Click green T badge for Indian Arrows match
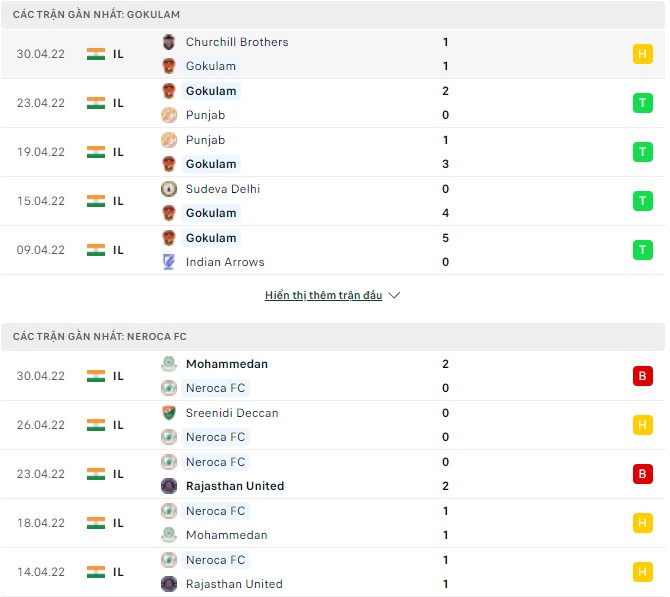670x597 pixels. tap(642, 250)
